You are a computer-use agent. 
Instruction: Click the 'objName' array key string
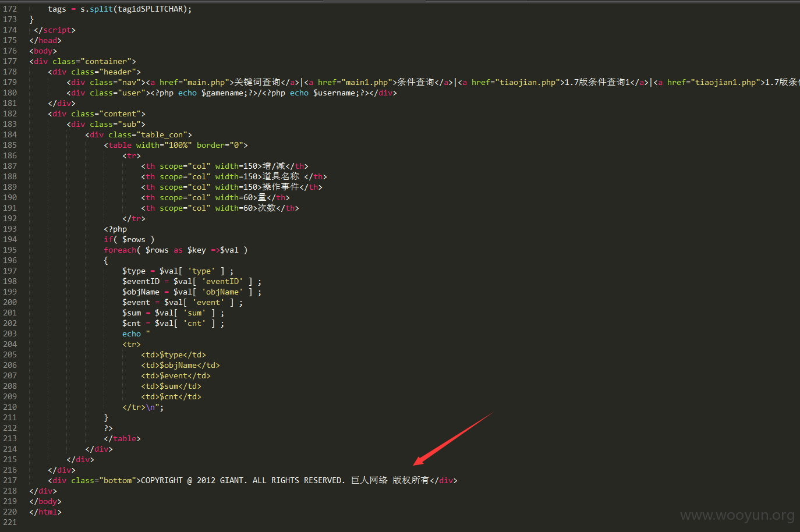coord(222,292)
